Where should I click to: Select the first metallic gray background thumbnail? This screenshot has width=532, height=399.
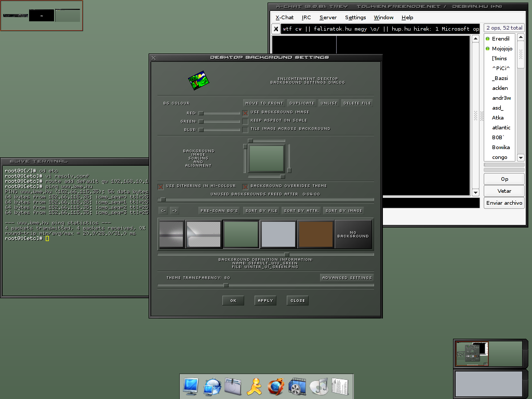point(171,234)
